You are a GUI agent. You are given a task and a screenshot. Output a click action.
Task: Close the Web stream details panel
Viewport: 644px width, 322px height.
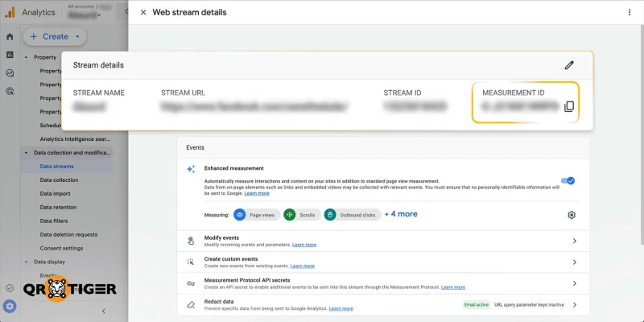(143, 12)
